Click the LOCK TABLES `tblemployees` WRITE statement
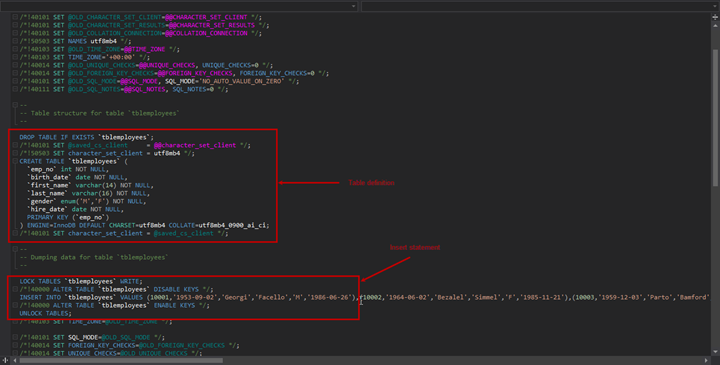 click(81, 281)
